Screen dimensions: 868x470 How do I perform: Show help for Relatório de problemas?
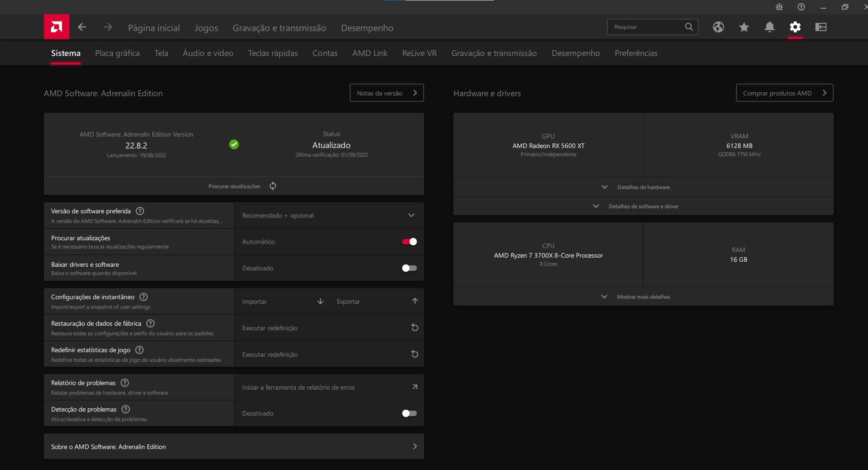coord(125,383)
